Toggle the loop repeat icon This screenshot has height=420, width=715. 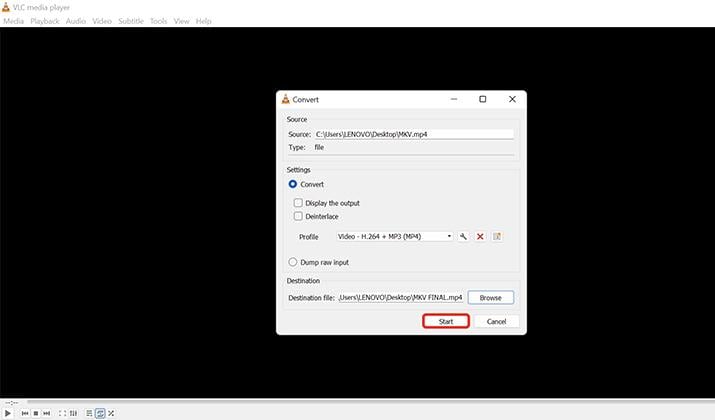(x=100, y=413)
